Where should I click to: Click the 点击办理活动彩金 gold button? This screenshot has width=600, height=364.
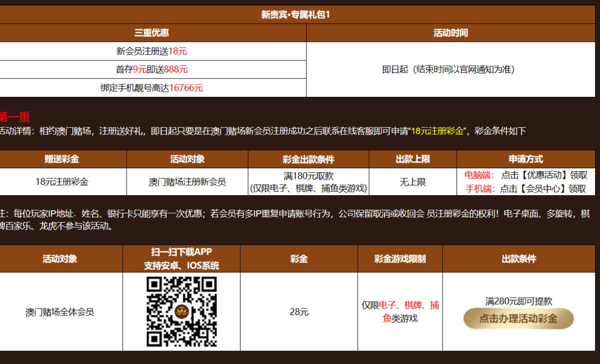click(518, 319)
